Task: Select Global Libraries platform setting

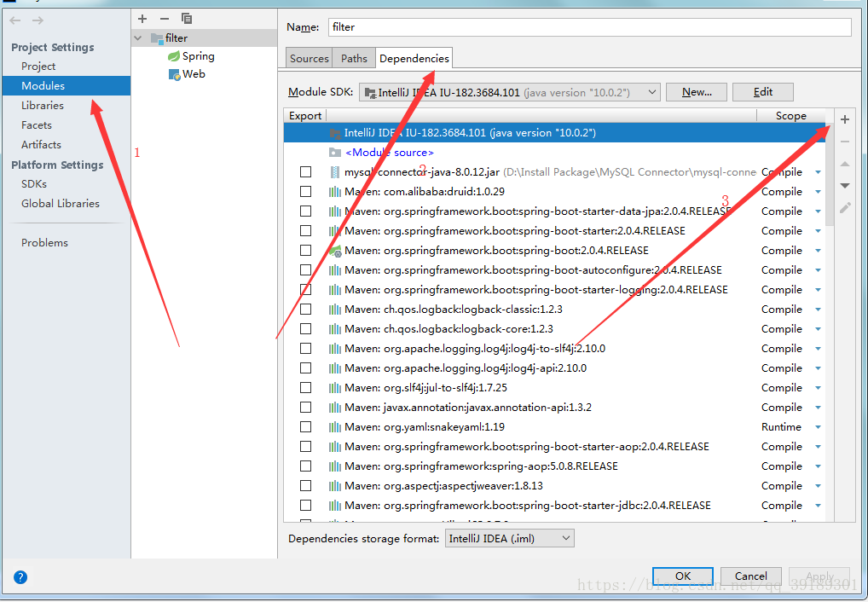Action: click(x=61, y=203)
